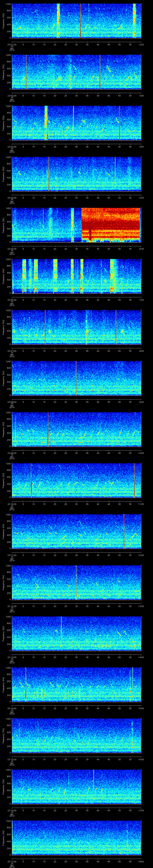The image size is (153, 868).
Task: Click the green line near 48s in 23:04 panel
Action: point(115,174)
